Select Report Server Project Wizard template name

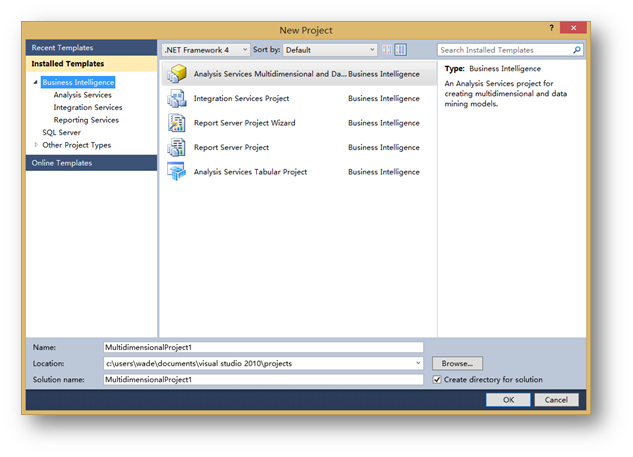click(x=245, y=123)
